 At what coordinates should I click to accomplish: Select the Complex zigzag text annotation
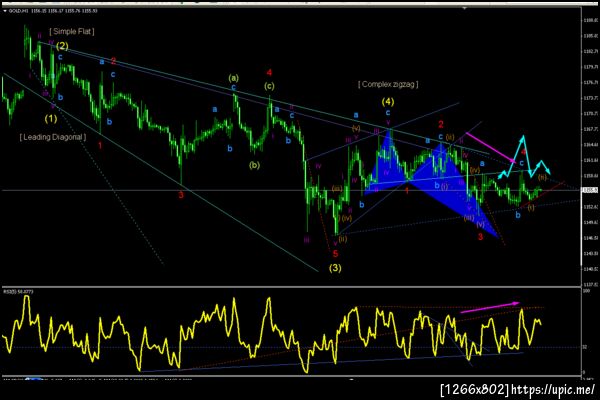(x=388, y=84)
